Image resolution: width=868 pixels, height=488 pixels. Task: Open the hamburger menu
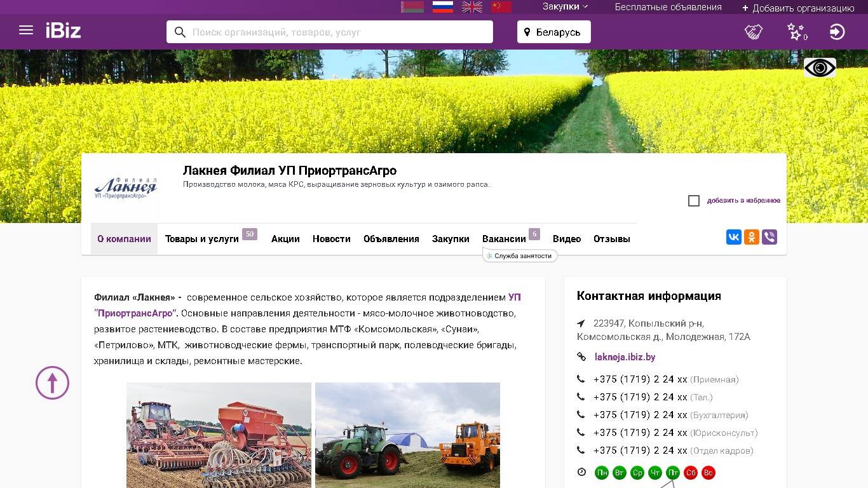coord(26,30)
